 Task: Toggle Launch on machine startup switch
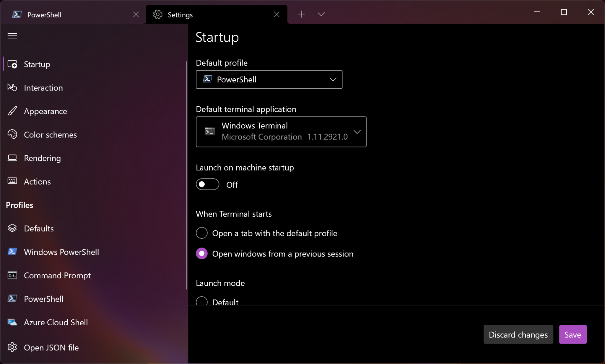(x=207, y=184)
